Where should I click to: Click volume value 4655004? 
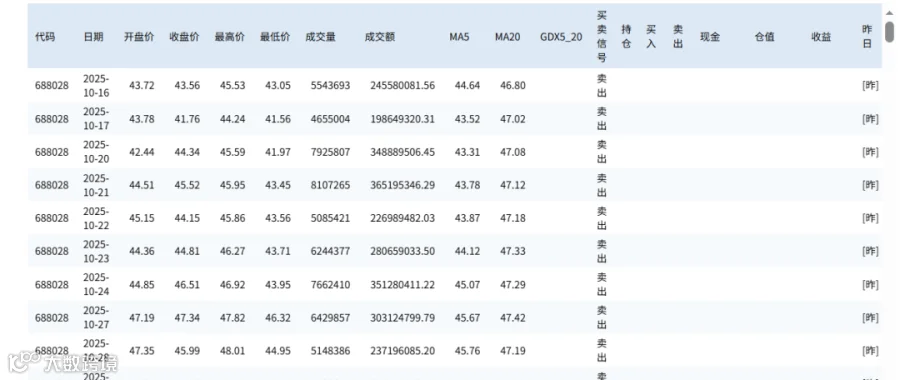click(x=330, y=119)
